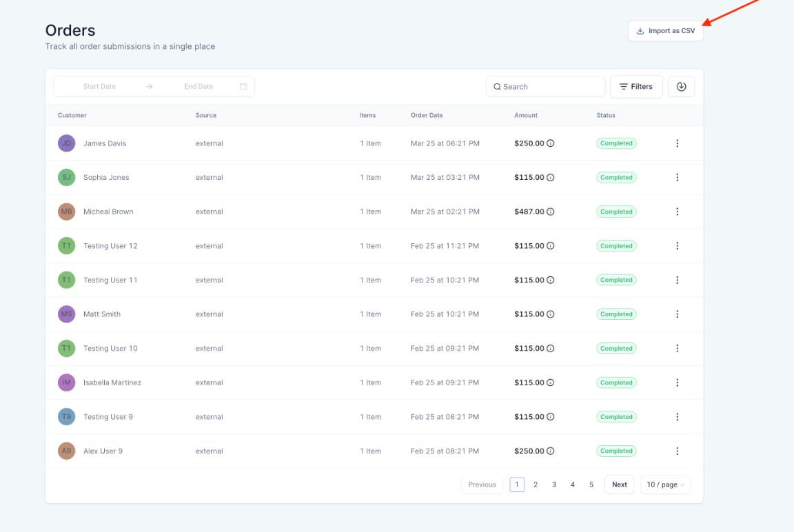Screen dimensions: 794x532
Task: Go to page 3 in pagination
Action: (x=554, y=484)
